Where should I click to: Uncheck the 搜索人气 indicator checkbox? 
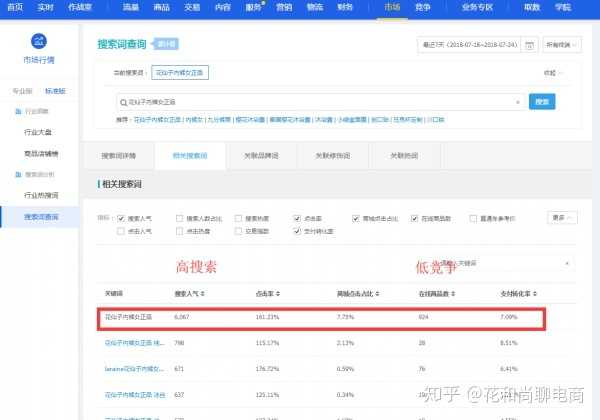click(x=121, y=217)
